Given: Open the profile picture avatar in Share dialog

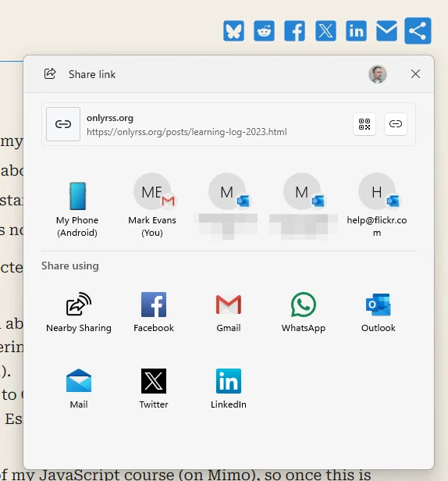Looking at the screenshot, I should coord(378,74).
